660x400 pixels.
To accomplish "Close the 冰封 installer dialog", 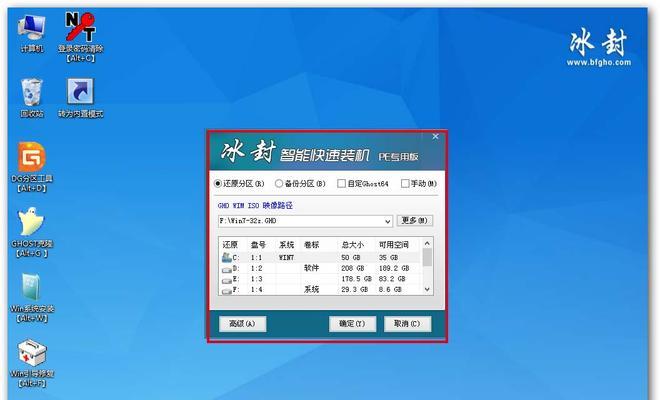I will point(436,136).
